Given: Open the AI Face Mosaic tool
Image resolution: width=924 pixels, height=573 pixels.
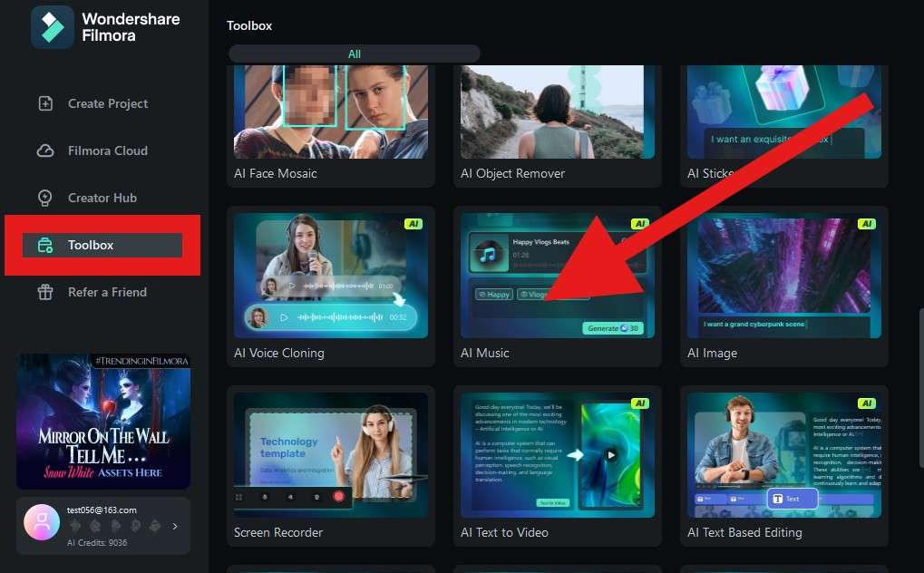Looking at the screenshot, I should coord(331,125).
